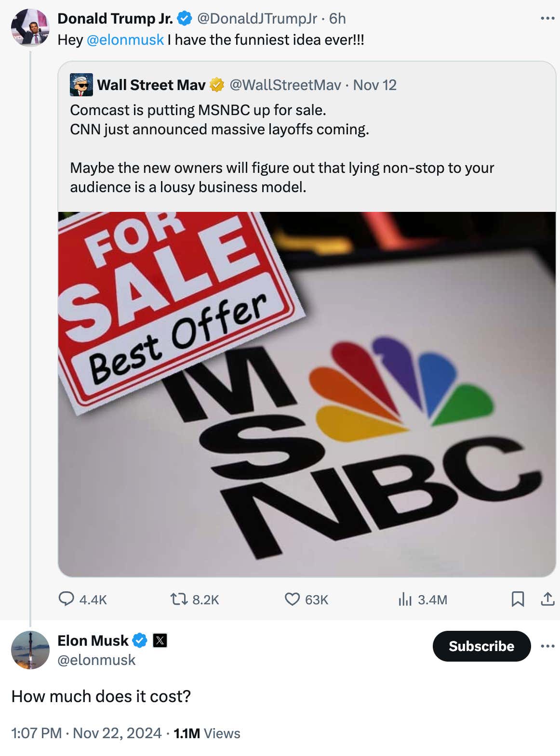Click Elon Musk's blue verified badge
Screen dimensions: 560x756
click(x=140, y=640)
